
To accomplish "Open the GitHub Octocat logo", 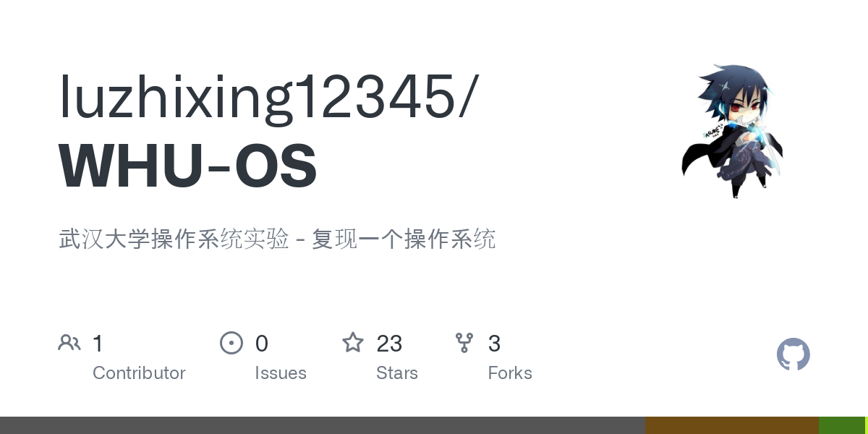I will [793, 354].
